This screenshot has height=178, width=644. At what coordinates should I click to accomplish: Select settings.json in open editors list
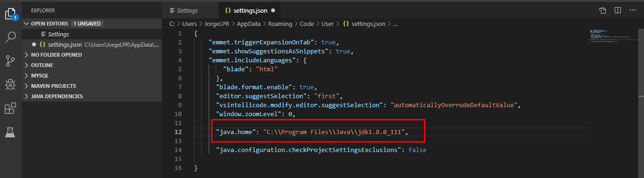tap(92, 44)
